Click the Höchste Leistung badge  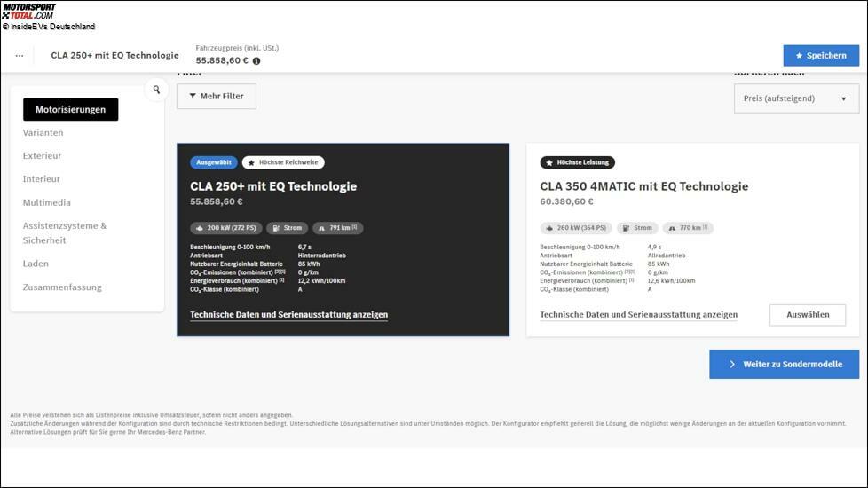pyautogui.click(x=578, y=162)
